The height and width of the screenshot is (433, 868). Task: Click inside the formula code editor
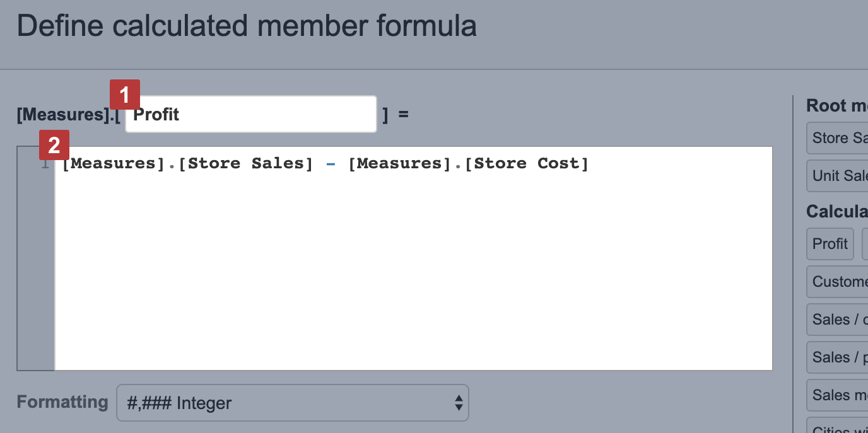point(378,252)
